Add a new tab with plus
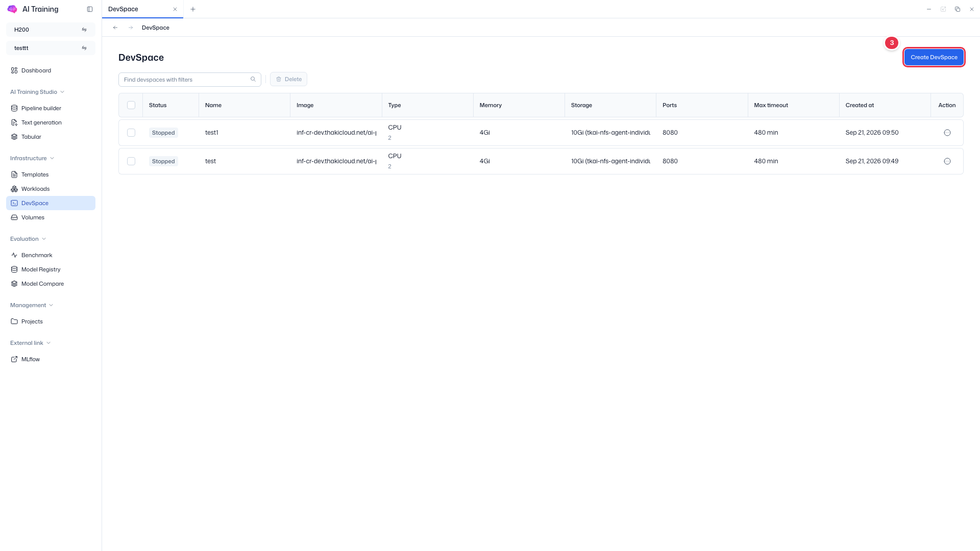 (193, 9)
